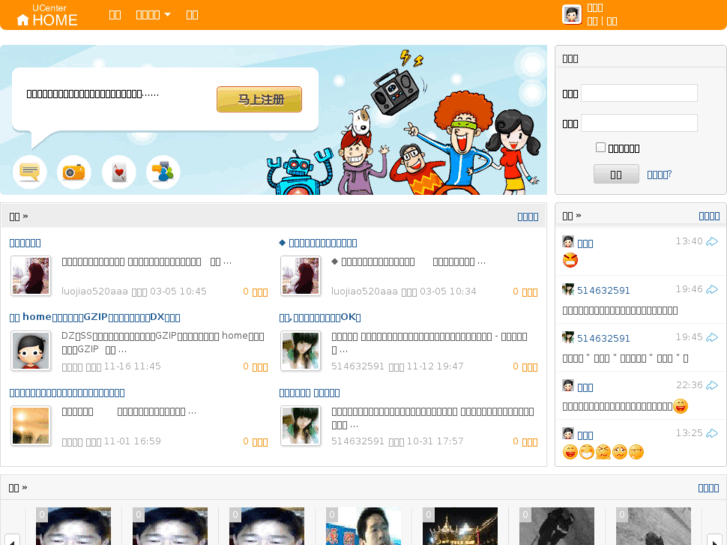Open the logged-in user avatar in the header

(572, 14)
